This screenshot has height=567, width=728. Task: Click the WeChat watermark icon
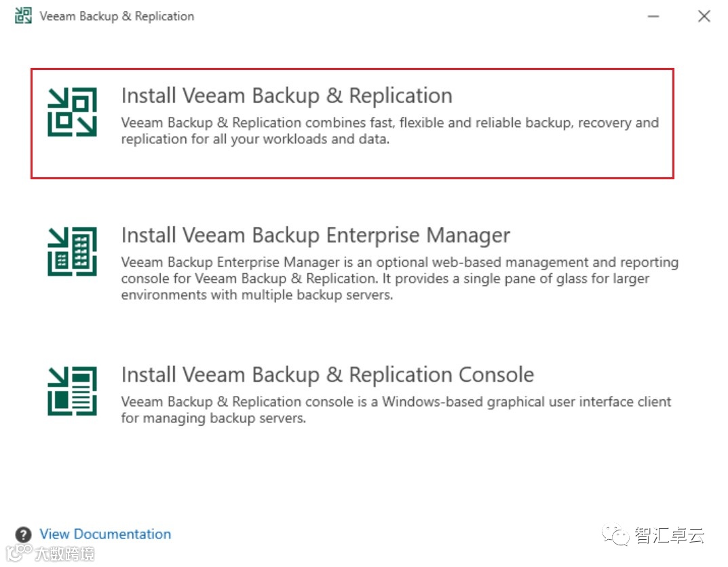pyautogui.click(x=619, y=535)
